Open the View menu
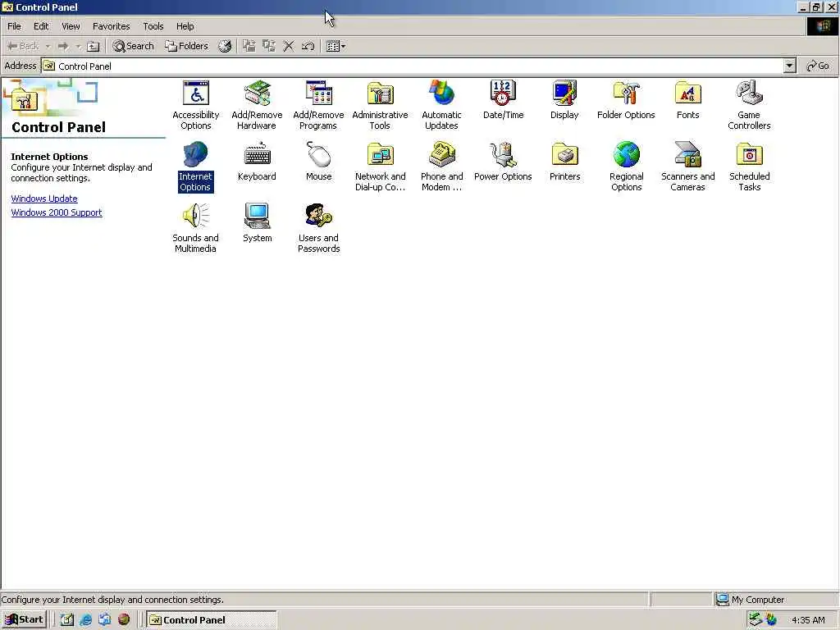840x630 pixels. tap(71, 26)
